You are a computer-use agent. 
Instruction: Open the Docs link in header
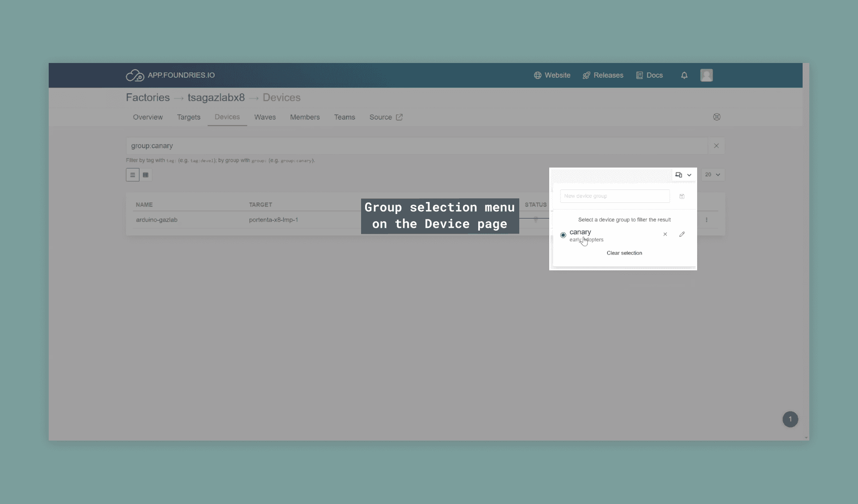649,76
